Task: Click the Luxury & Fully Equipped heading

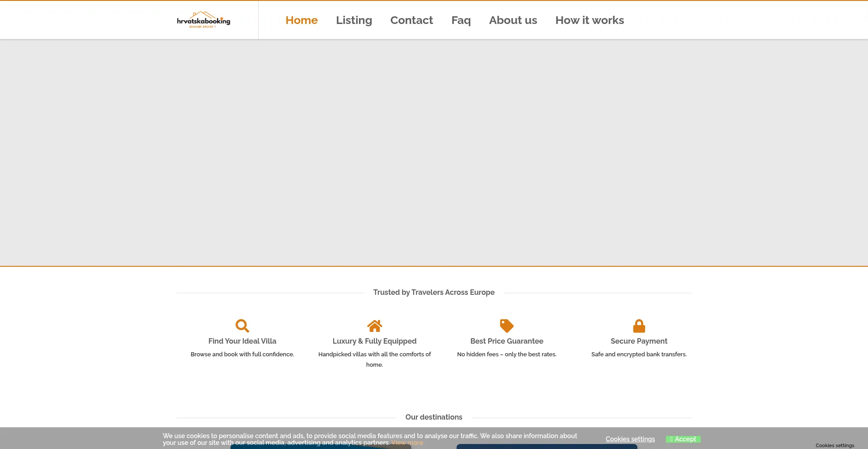Action: click(374, 341)
